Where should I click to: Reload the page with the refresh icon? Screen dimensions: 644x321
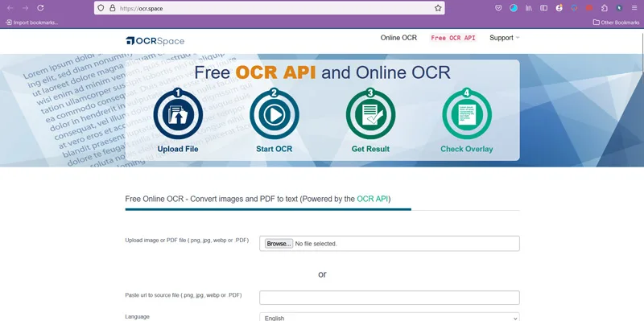tap(40, 8)
